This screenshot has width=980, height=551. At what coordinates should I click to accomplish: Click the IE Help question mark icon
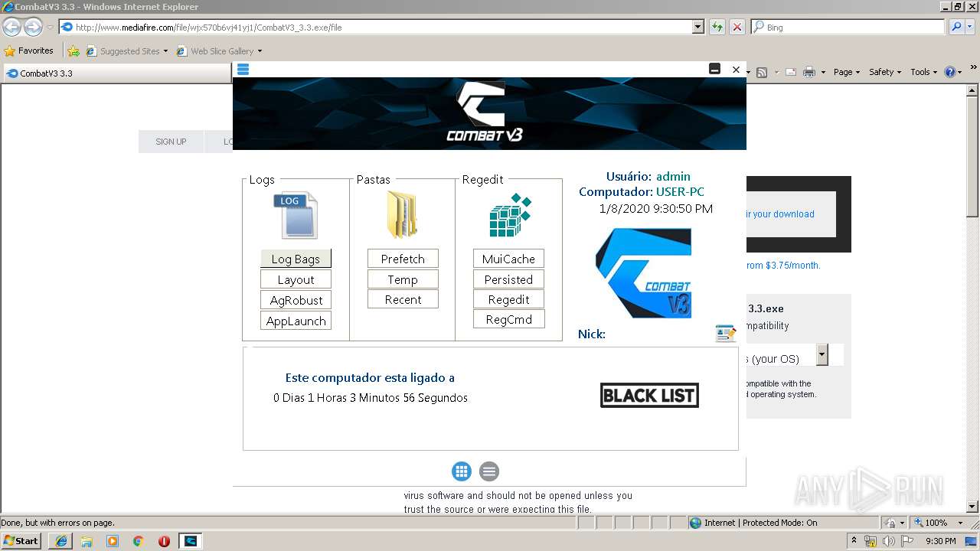[x=950, y=72]
